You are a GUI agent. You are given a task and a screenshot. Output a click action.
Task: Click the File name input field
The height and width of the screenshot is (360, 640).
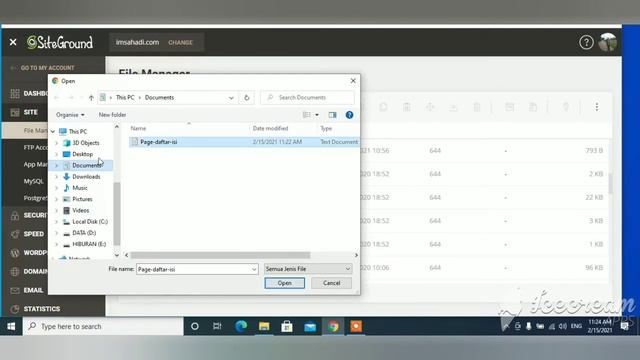[193, 269]
